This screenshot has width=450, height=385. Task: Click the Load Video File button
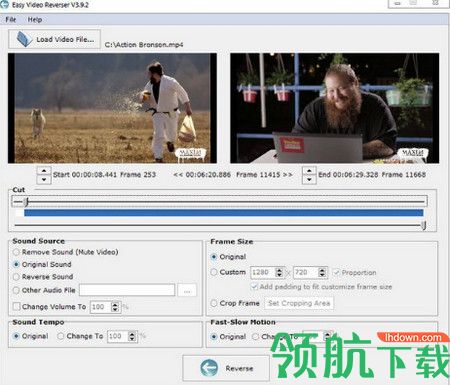click(x=54, y=39)
